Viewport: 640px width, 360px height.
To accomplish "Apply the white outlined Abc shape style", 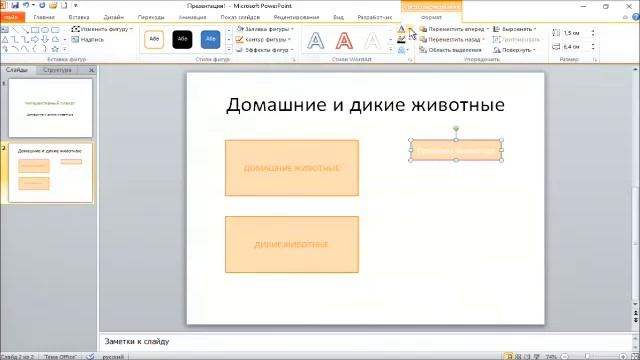I will point(154,39).
